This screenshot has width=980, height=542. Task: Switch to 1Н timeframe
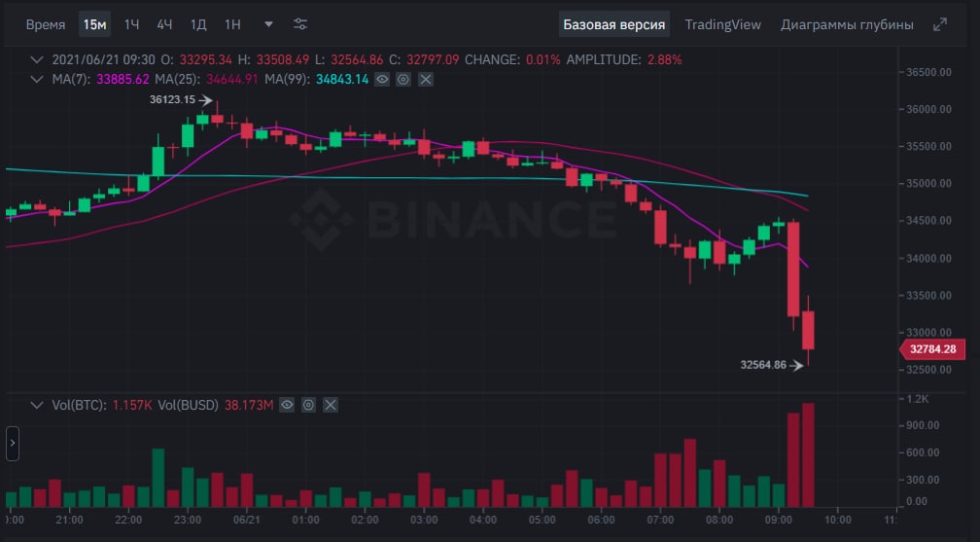[x=232, y=24]
